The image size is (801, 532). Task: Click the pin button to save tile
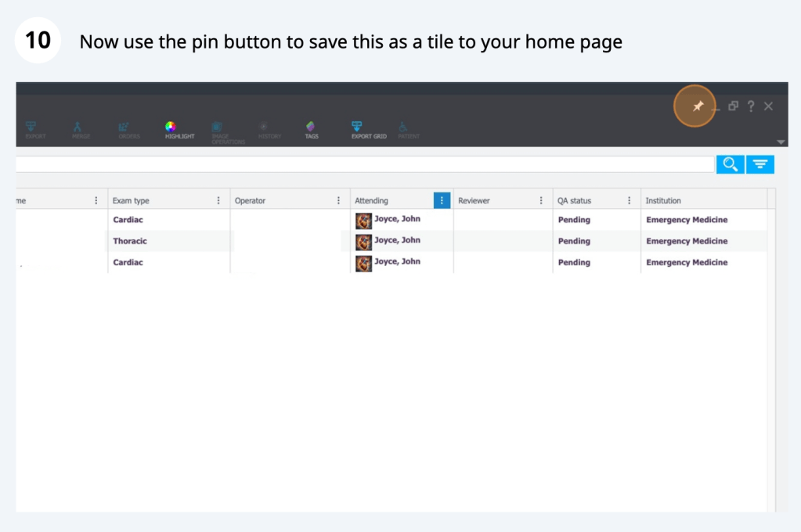(698, 106)
